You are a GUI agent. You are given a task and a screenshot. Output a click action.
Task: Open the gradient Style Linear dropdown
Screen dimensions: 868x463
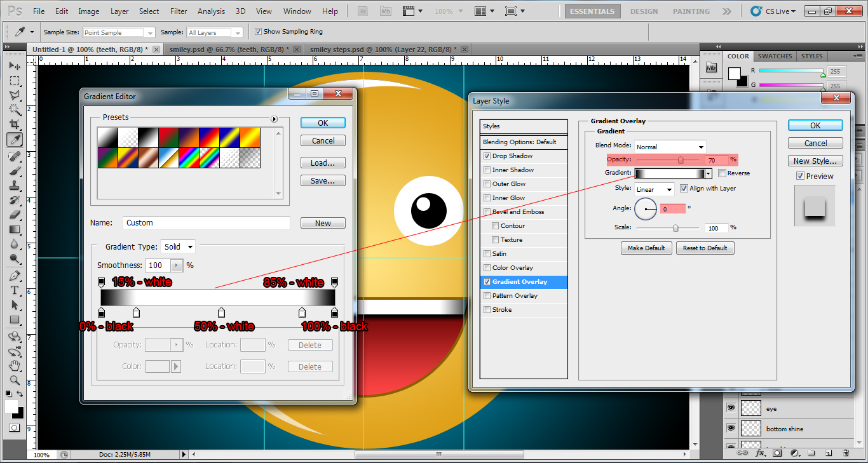(654, 189)
